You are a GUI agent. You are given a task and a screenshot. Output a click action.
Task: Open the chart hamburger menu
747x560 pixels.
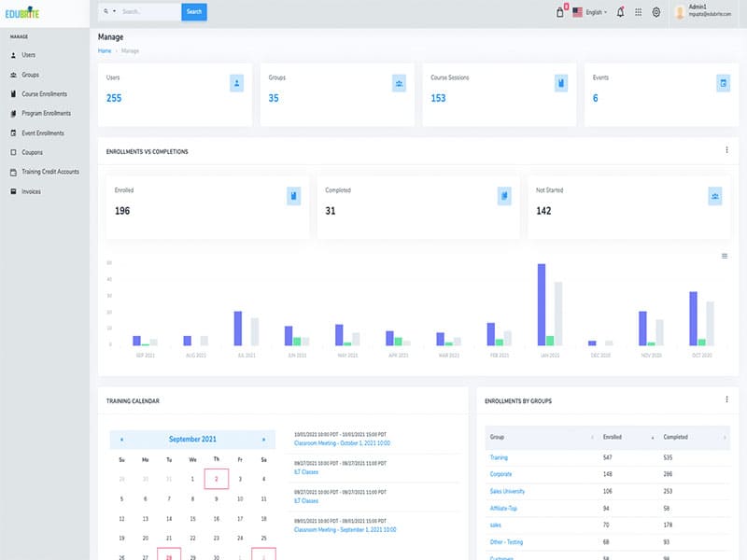(x=725, y=256)
